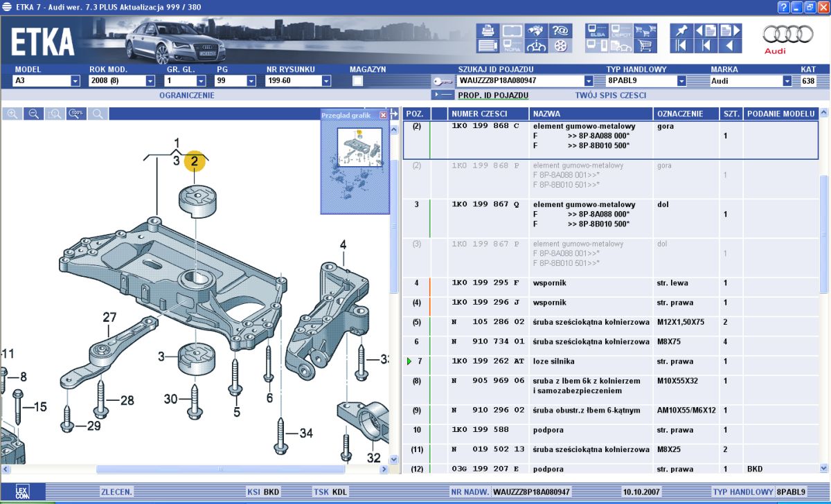The height and width of the screenshot is (504, 831).
Task: Click the OZNACZENIE column header
Action: coord(686,114)
